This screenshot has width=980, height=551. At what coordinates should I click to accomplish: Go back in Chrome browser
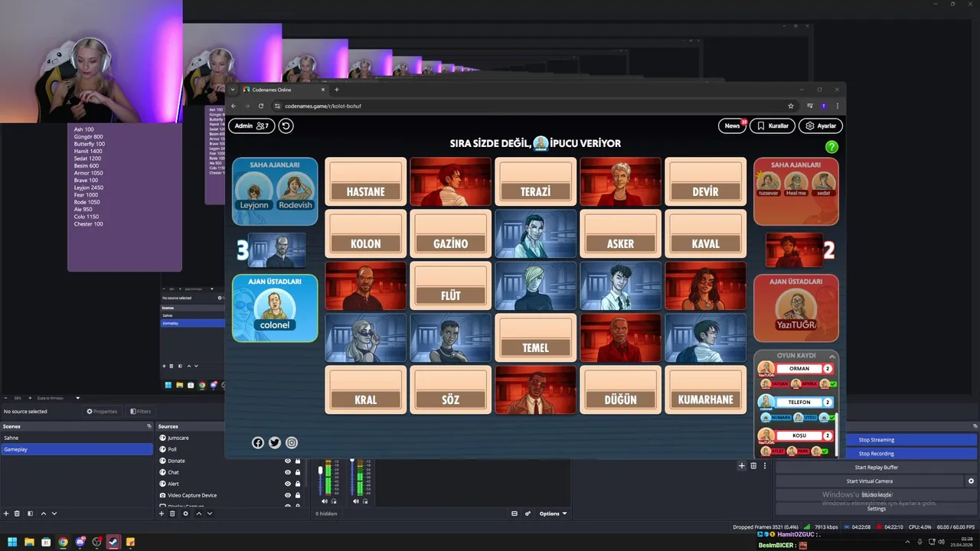(x=234, y=106)
